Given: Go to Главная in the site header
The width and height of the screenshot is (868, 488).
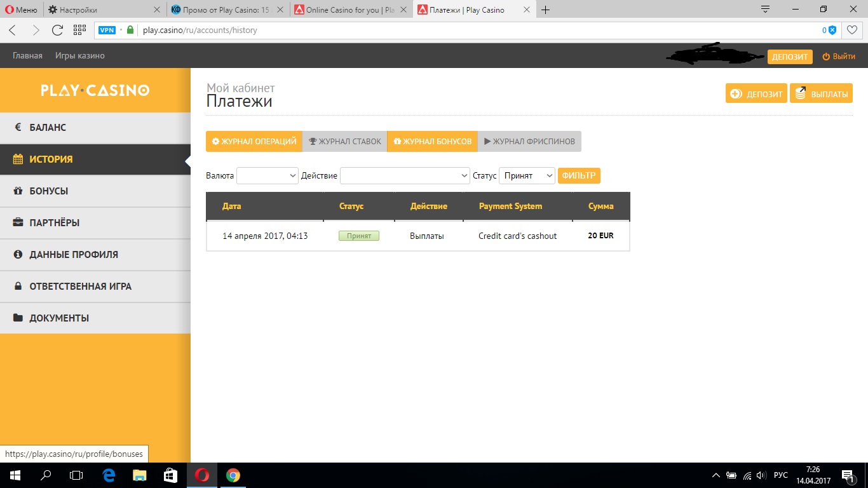Looking at the screenshot, I should point(27,56).
